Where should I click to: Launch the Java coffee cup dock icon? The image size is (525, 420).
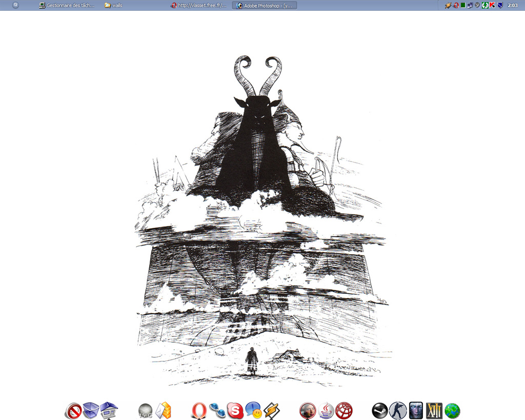coord(326,411)
